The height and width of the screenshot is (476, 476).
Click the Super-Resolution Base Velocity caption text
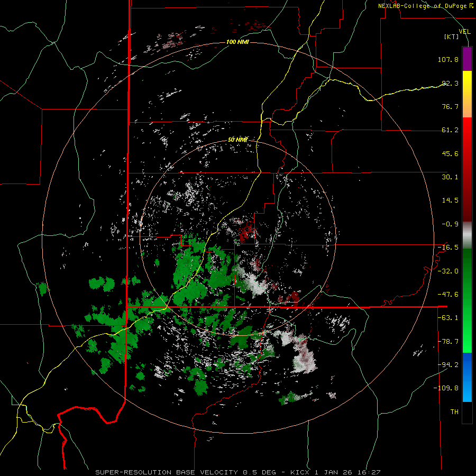238,472
